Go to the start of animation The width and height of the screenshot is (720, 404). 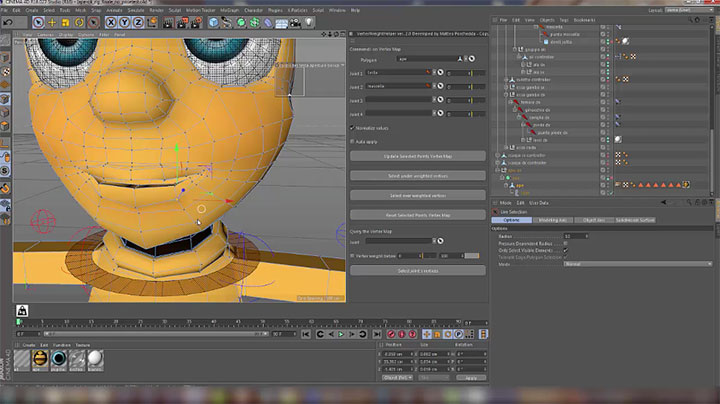[x=306, y=334]
